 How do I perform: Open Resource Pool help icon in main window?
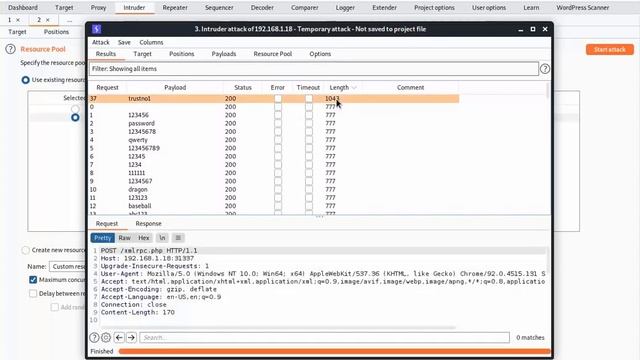11,49
